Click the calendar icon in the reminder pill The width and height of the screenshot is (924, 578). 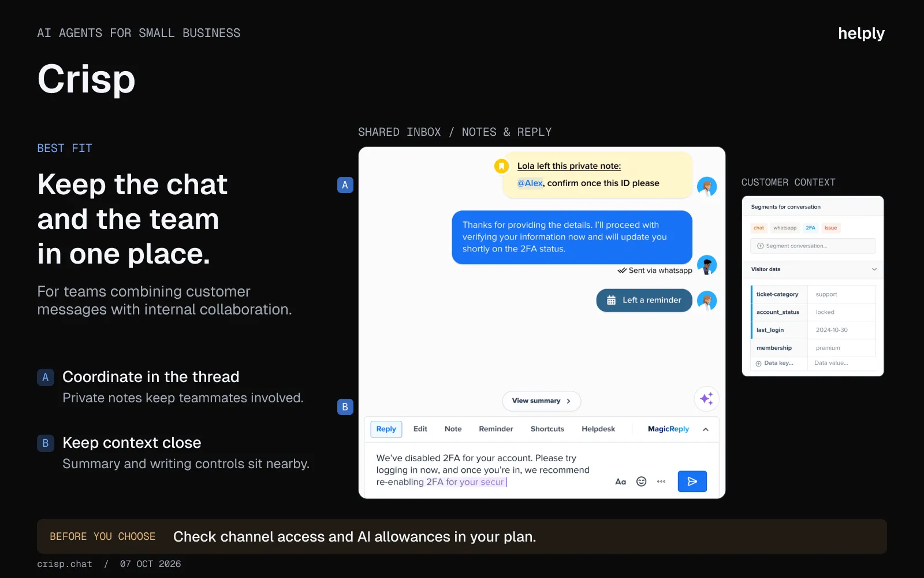point(611,301)
